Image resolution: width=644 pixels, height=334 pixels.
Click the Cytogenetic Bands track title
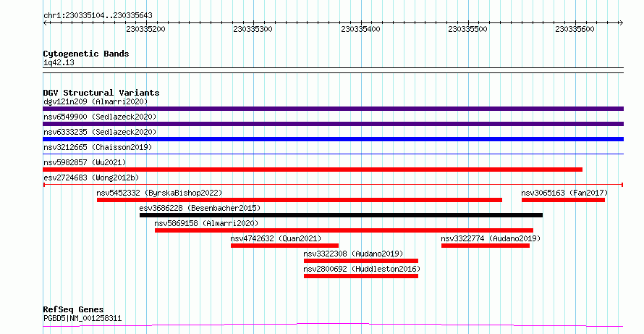[86, 54]
